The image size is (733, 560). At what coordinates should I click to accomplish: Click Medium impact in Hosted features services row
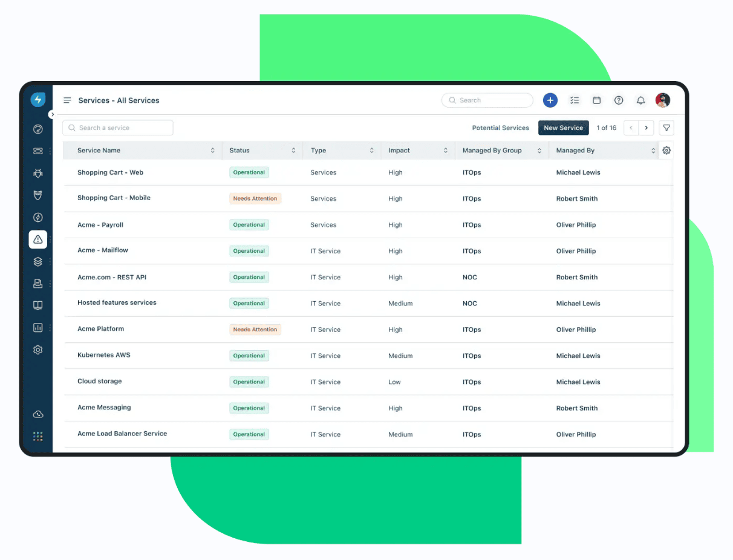400,304
